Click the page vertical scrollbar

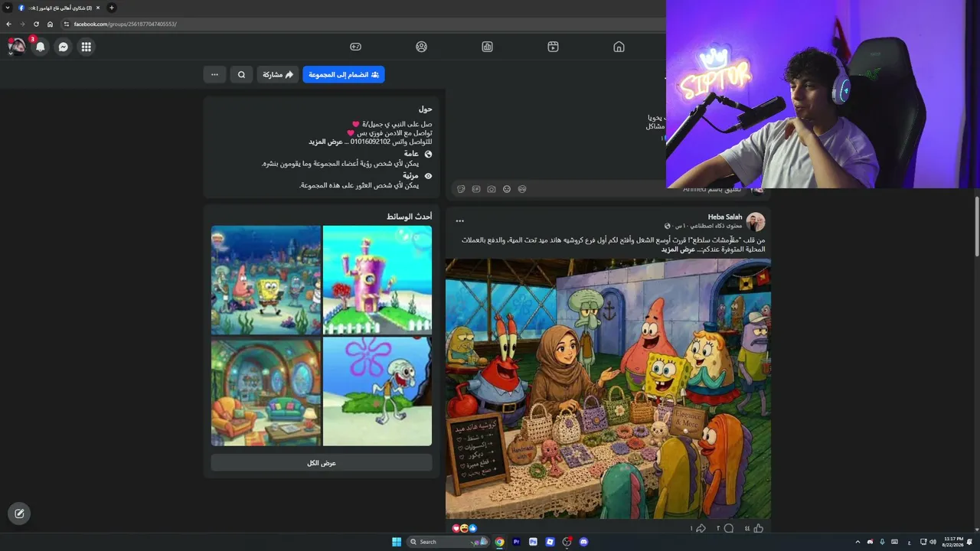pos(976,227)
